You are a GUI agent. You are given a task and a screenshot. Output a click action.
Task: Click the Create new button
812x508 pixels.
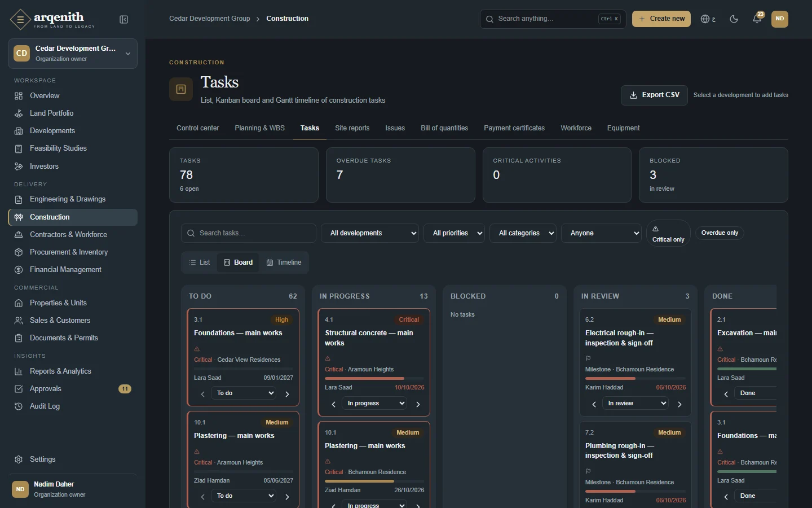(x=661, y=19)
